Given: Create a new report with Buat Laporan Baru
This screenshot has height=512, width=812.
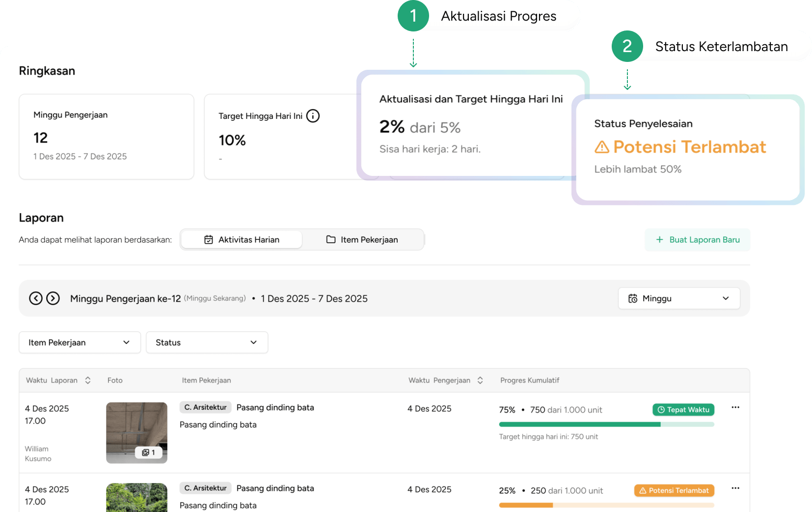Looking at the screenshot, I should pos(697,240).
